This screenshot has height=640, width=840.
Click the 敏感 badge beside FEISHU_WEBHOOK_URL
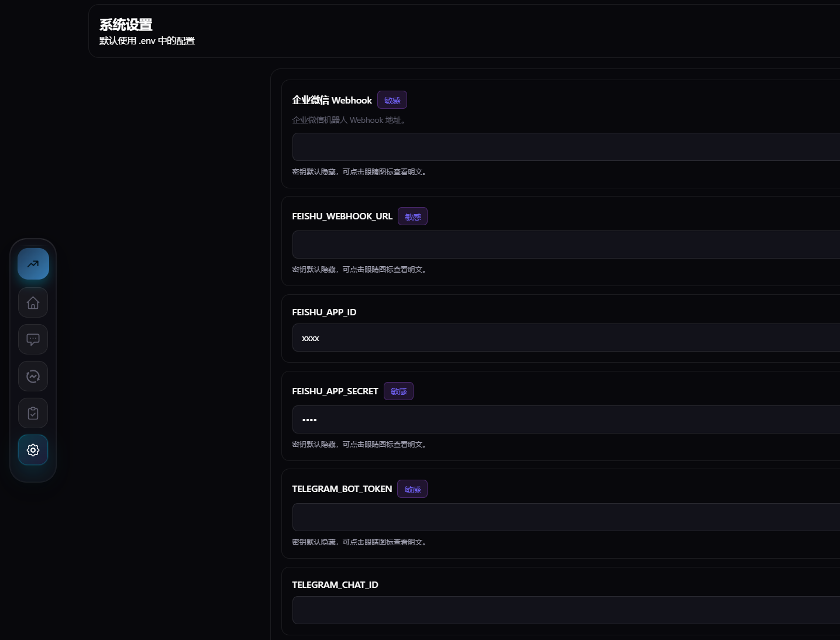coord(412,216)
